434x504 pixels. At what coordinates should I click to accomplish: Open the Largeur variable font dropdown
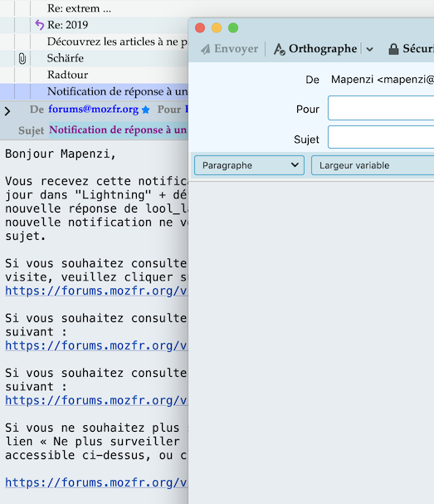(373, 165)
